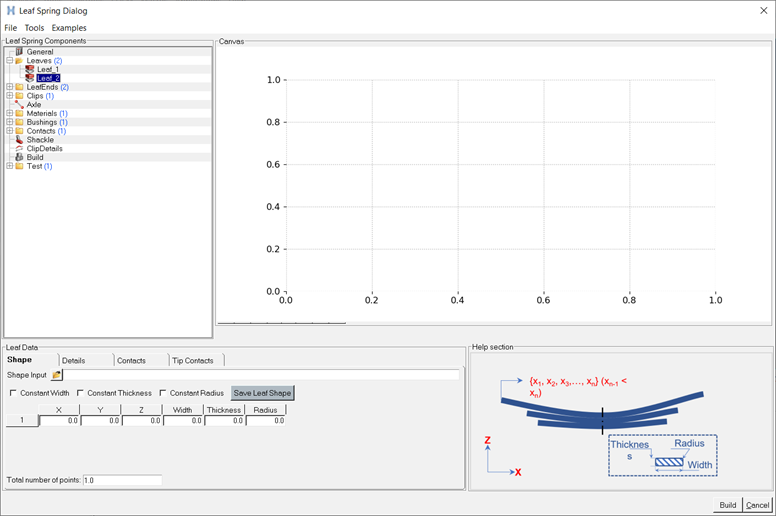Click the Total number of points field
The height and width of the screenshot is (516, 776).
coord(121,480)
